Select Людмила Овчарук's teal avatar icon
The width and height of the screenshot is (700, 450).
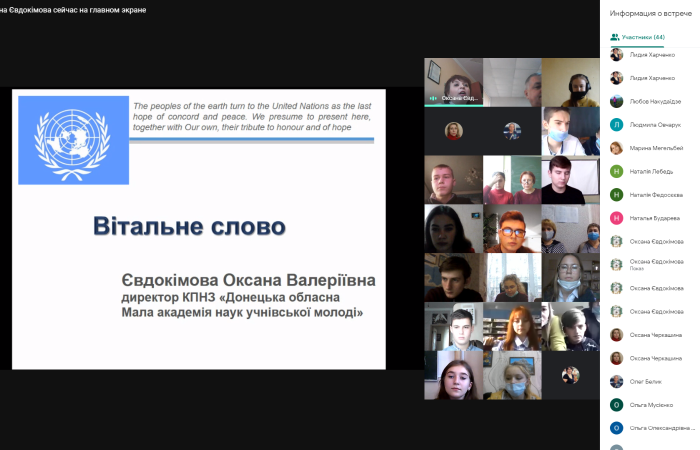[617, 124]
